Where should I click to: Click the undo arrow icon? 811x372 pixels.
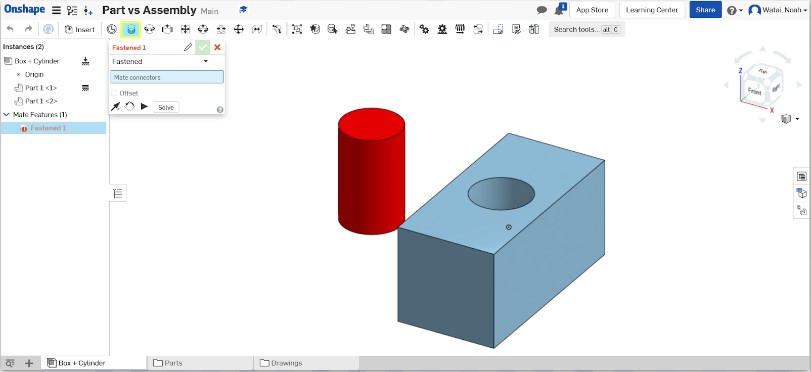tap(10, 29)
